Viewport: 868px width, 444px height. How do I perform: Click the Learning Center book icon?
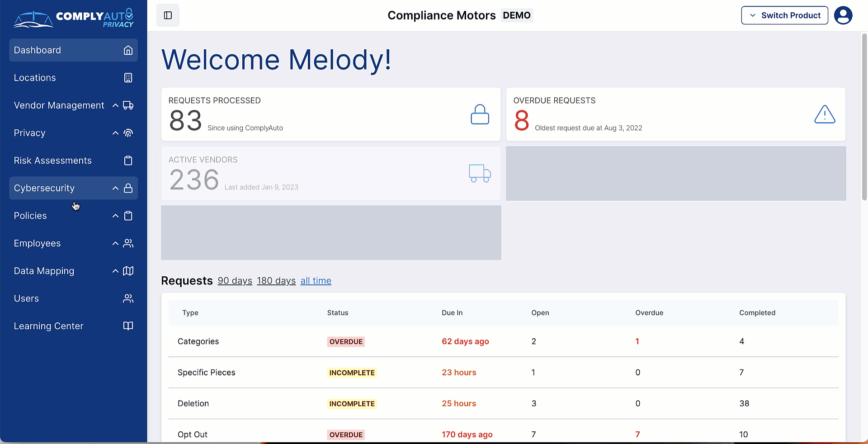(x=128, y=326)
